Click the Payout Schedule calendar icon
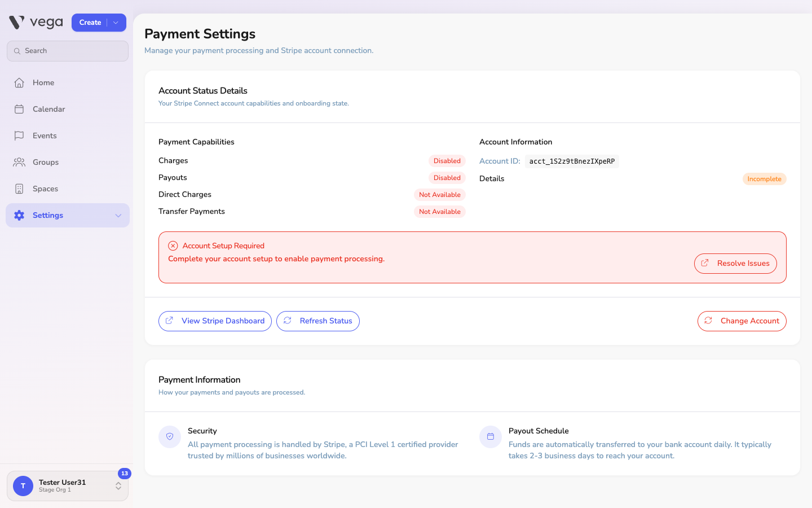The image size is (812, 508). [491, 436]
